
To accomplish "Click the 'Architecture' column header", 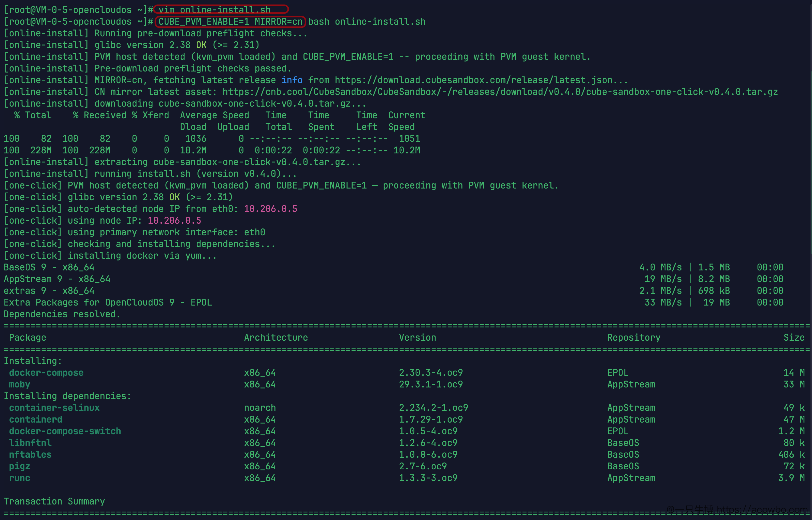I will pyautogui.click(x=276, y=337).
